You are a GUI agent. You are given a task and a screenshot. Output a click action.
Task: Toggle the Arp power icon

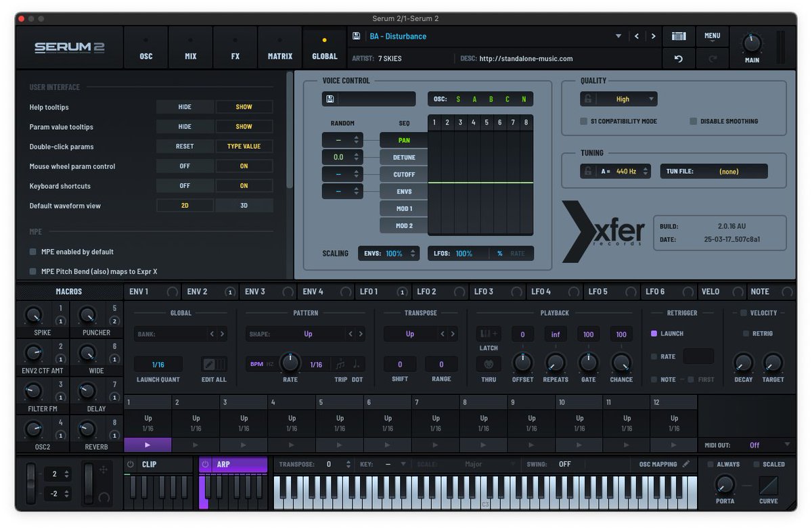[206, 465]
